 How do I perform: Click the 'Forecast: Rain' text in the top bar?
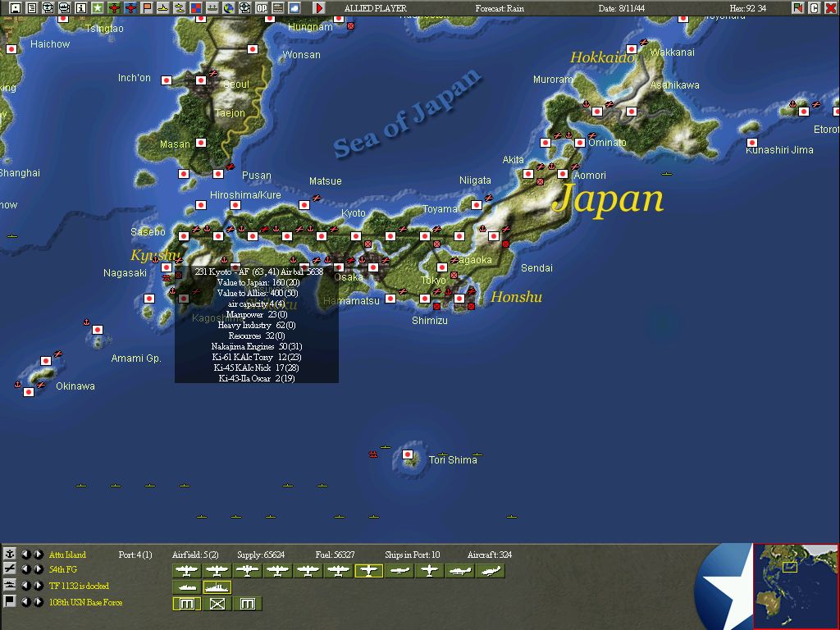click(500, 8)
